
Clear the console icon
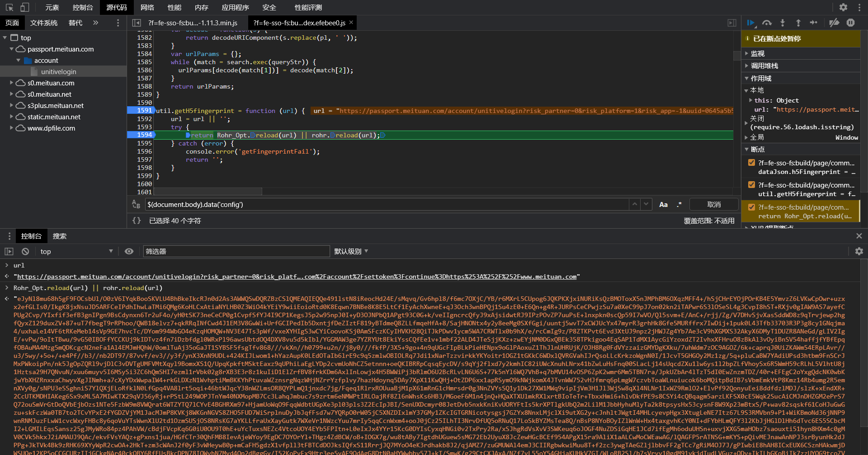25,251
